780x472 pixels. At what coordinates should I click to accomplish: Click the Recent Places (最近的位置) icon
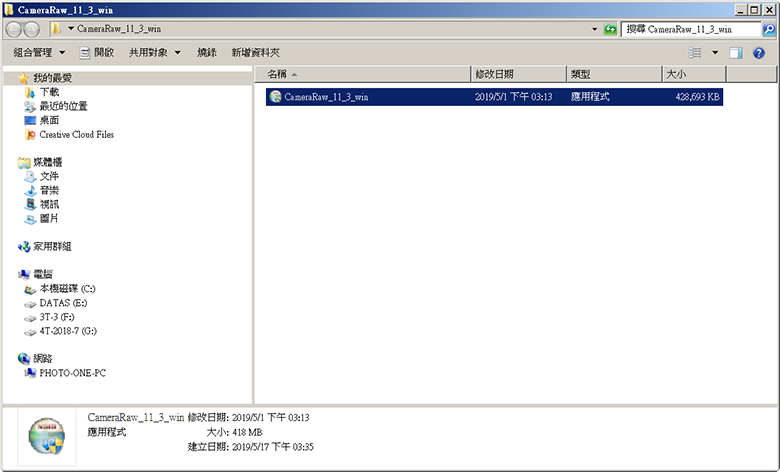coord(30,106)
